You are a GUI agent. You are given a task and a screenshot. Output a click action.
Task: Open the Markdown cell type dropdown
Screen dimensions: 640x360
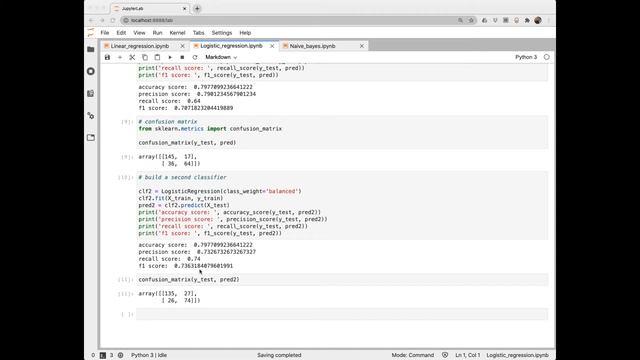point(221,57)
